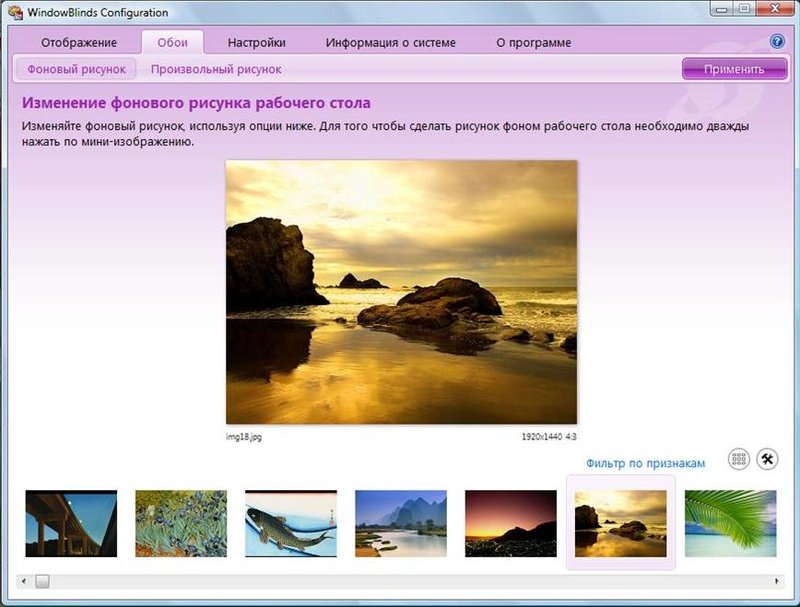Open the Фильтр по признакам link
The width and height of the screenshot is (800, 607).
pos(645,463)
